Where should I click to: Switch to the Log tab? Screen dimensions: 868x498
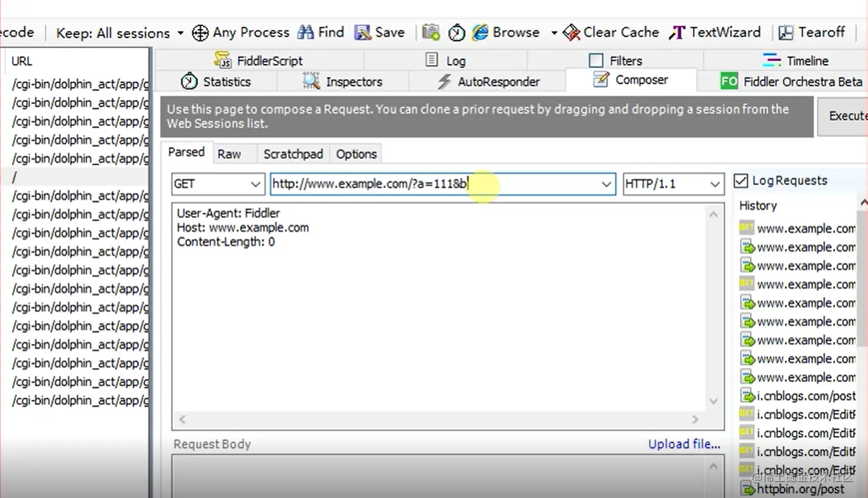(445, 61)
